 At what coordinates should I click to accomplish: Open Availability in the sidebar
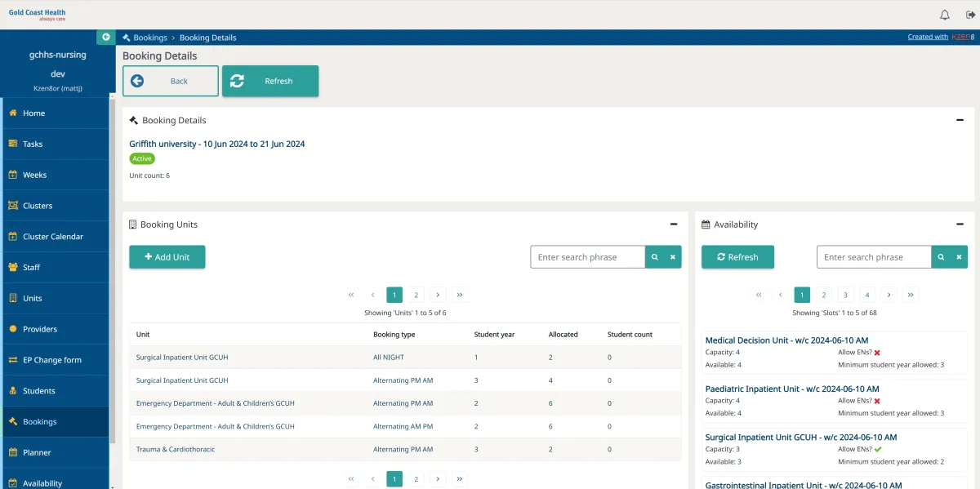55,481
